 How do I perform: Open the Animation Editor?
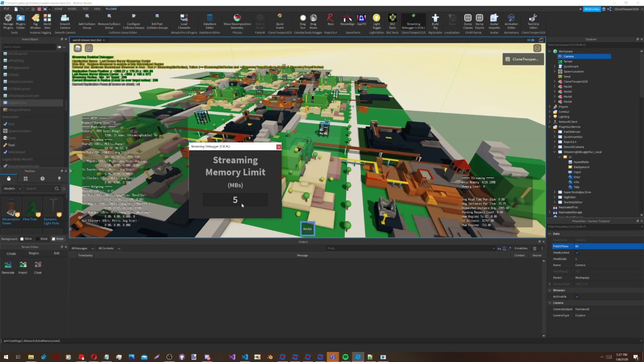(511, 21)
